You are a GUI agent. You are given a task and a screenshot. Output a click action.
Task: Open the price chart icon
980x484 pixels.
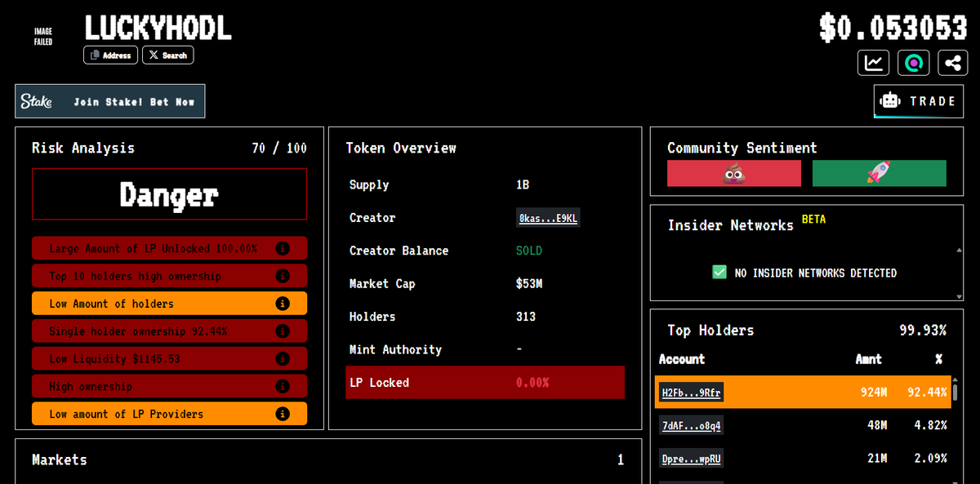873,62
